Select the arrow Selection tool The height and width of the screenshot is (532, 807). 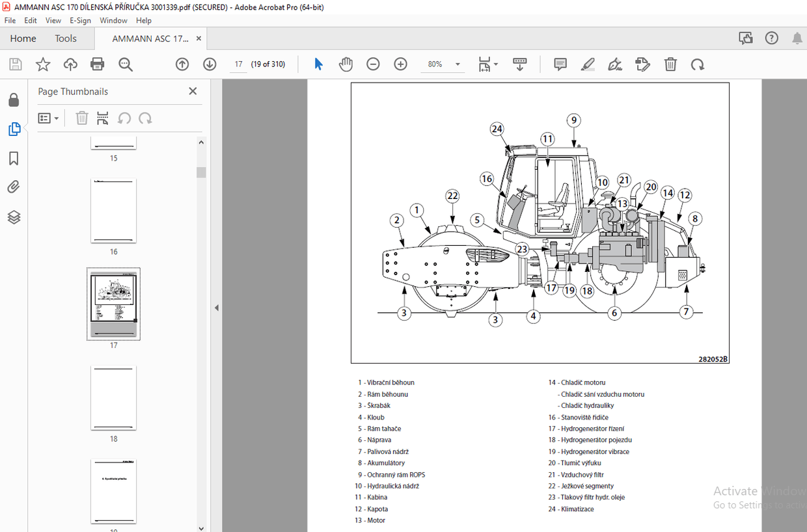tap(318, 64)
